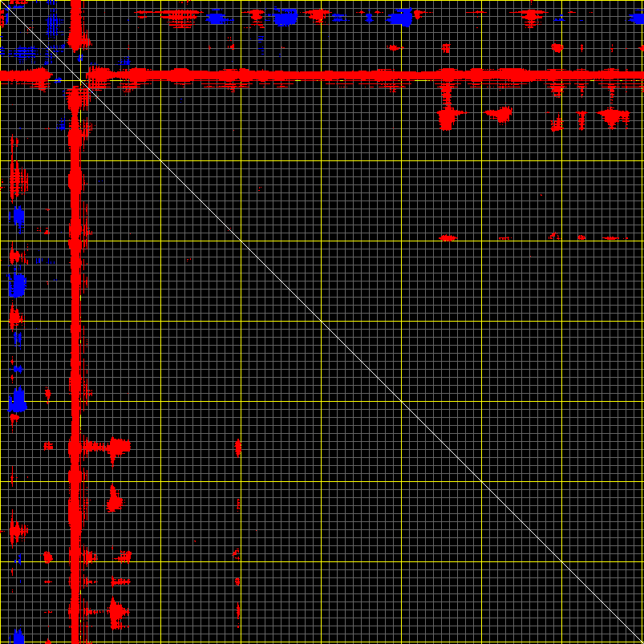Click the red blob in the bottom row right of the vertical band
Image resolution: width=644 pixels, height=644 pixels.
[x=117, y=614]
